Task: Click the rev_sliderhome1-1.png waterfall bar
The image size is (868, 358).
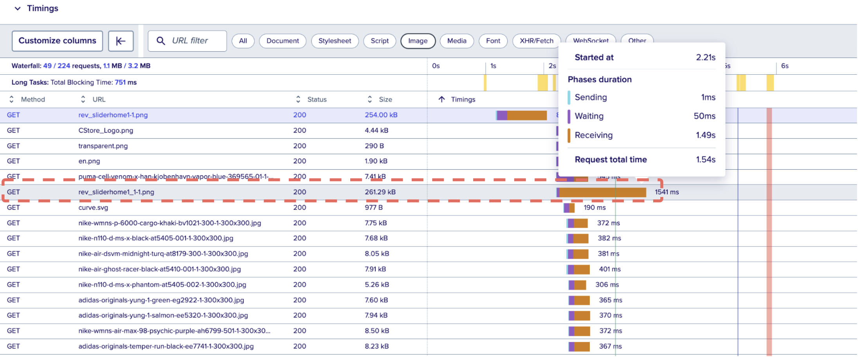Action: tap(521, 115)
